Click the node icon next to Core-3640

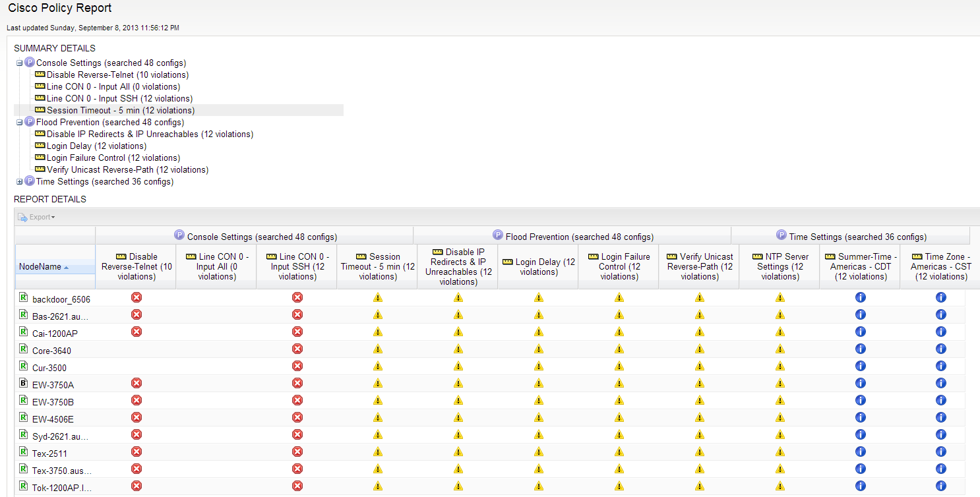tap(24, 349)
